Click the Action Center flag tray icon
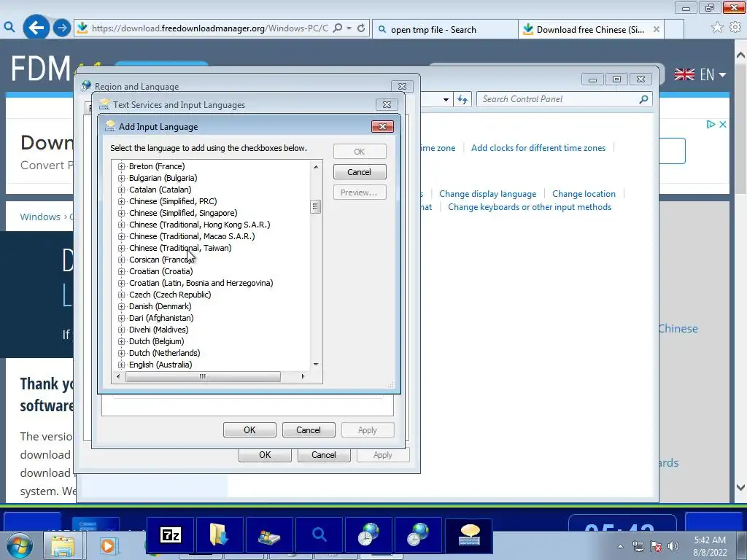 [x=656, y=545]
